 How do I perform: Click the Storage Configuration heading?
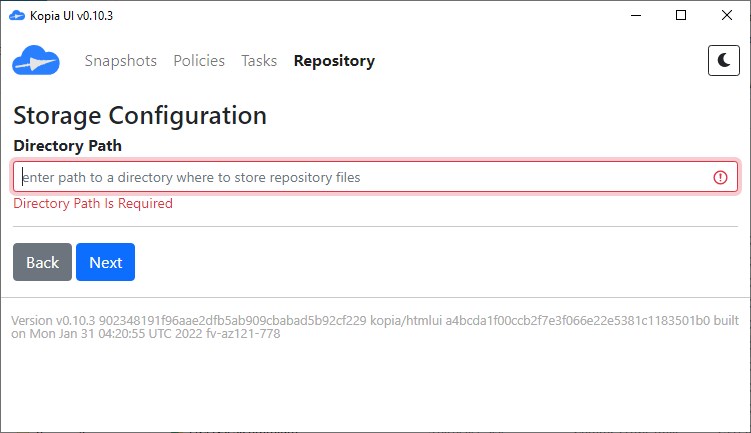point(140,115)
